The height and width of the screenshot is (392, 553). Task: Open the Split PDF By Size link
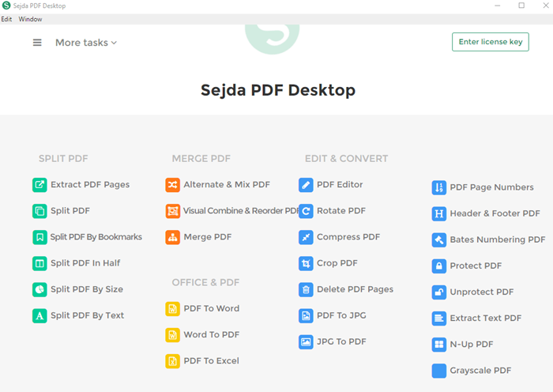pyautogui.click(x=87, y=289)
